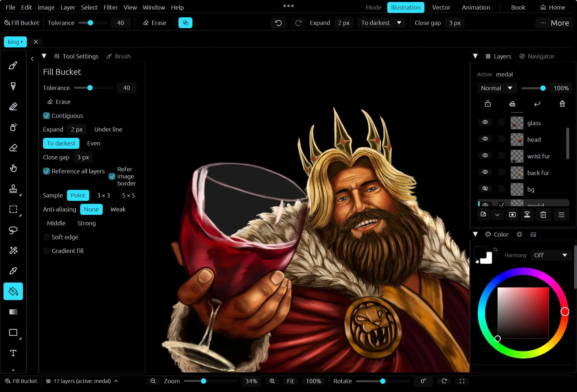Enable the Gradient fill checkbox

click(46, 251)
